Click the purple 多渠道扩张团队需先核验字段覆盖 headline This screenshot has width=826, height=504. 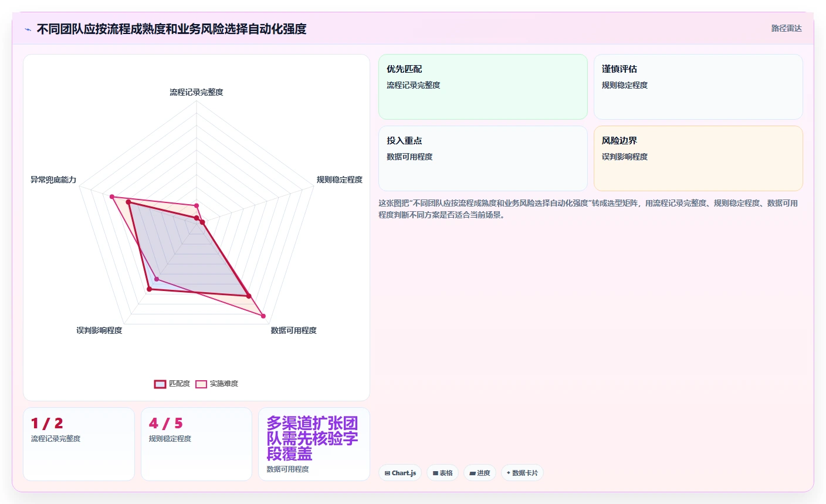click(x=312, y=438)
